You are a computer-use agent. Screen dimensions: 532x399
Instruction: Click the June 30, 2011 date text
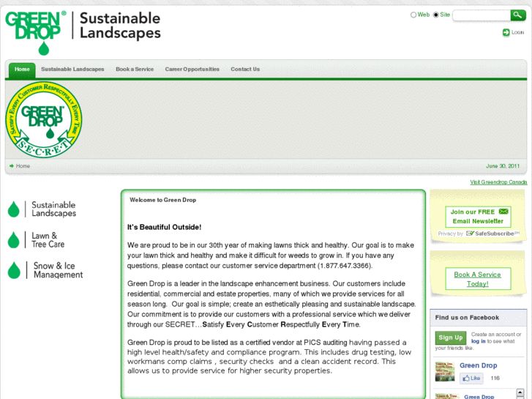(503, 166)
